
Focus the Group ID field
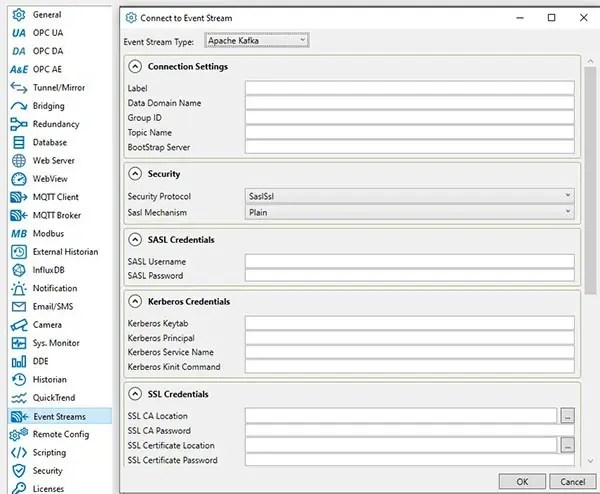[x=409, y=117]
